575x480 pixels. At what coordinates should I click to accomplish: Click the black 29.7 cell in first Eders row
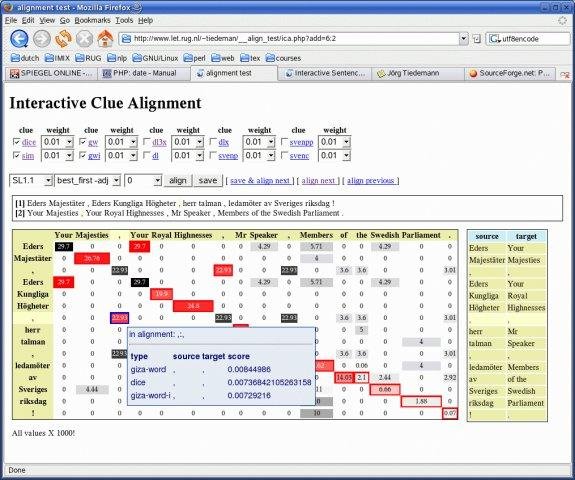point(64,246)
